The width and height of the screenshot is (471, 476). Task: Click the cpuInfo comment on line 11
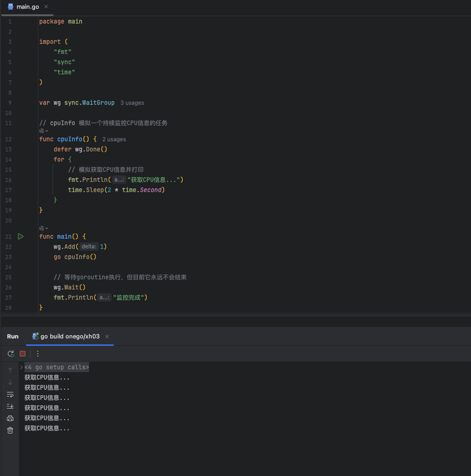coord(103,123)
